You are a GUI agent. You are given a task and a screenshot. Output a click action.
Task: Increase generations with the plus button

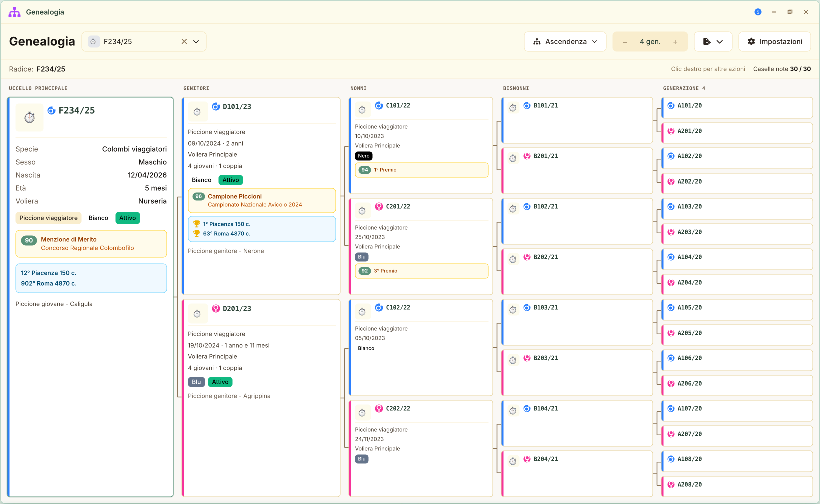tap(675, 42)
